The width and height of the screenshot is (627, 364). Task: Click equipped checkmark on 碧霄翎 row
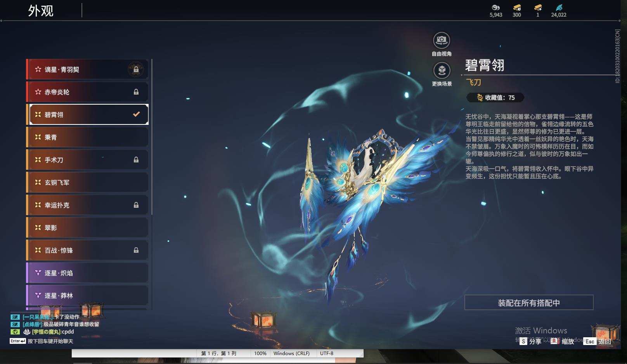[136, 114]
